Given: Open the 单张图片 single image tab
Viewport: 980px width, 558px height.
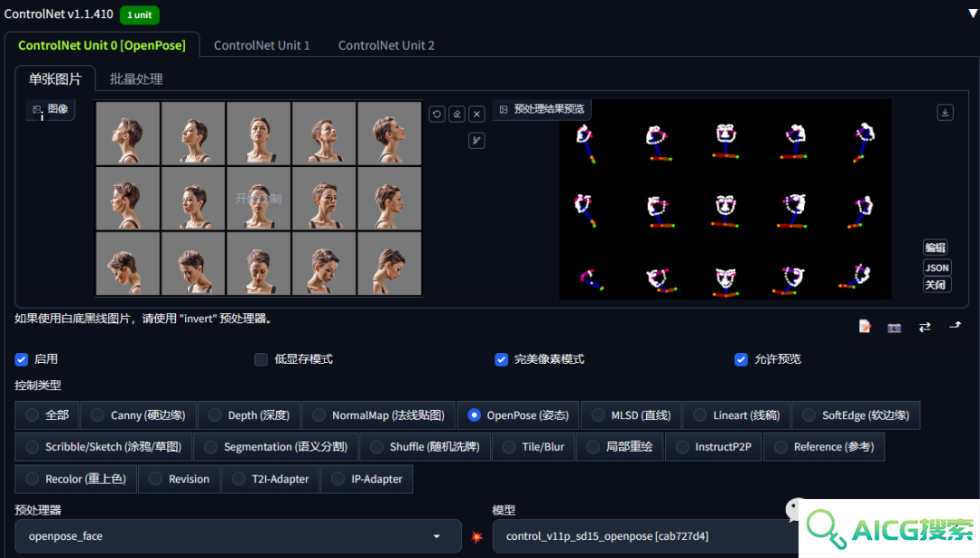Looking at the screenshot, I should click(55, 79).
